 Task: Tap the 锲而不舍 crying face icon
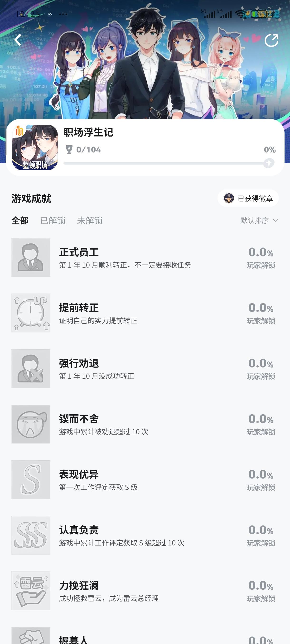tap(31, 424)
